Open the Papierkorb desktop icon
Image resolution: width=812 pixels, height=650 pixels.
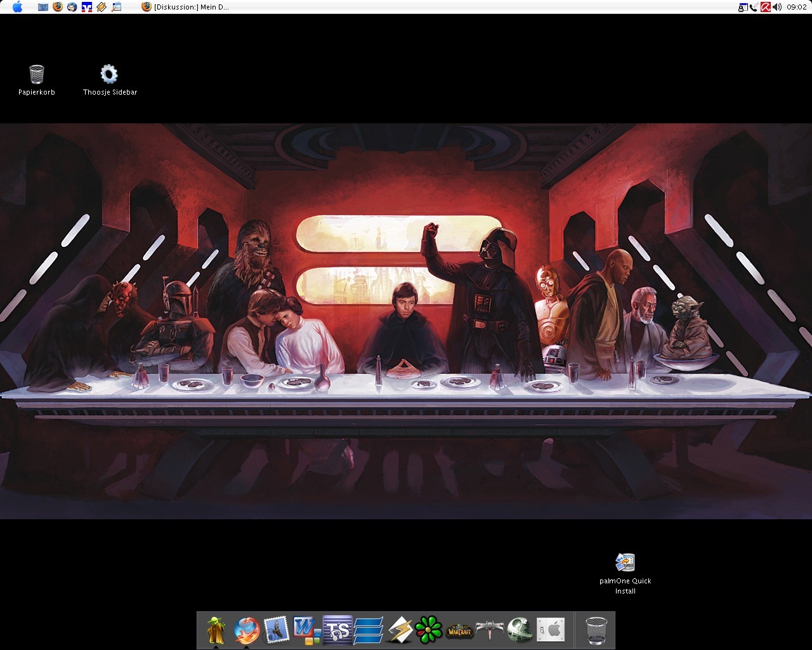37,75
